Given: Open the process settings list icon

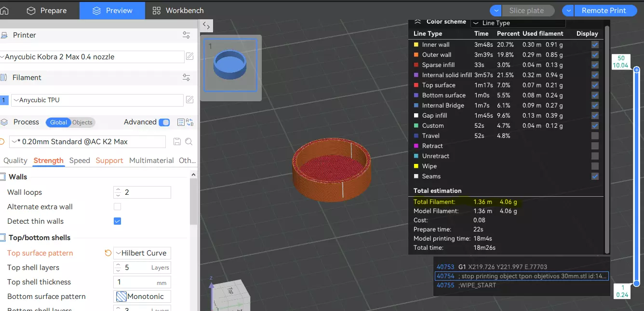Looking at the screenshot, I should 181,122.
